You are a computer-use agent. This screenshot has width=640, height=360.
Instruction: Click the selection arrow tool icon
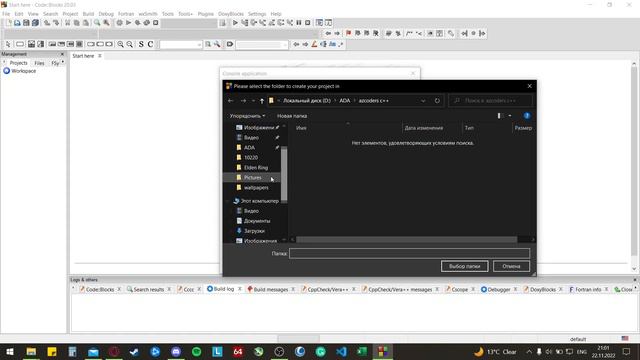(x=8, y=44)
